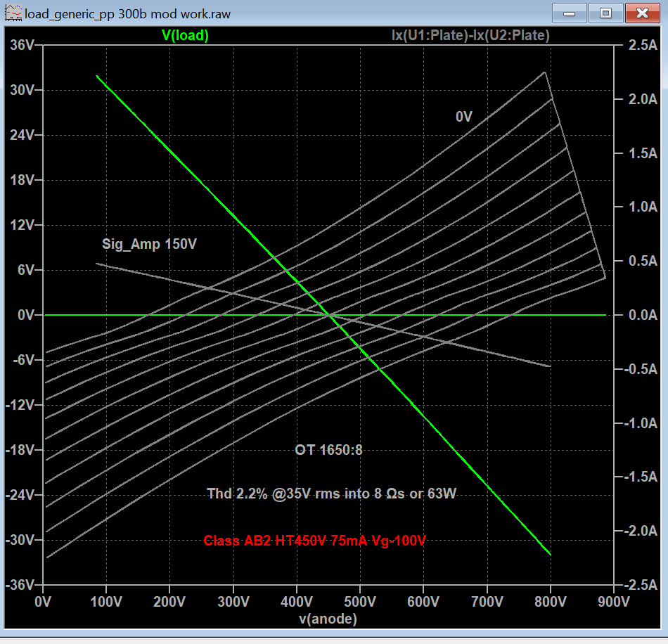Image resolution: width=668 pixels, height=644 pixels.
Task: Click the 400V horizontal axis tick label
Action: [x=297, y=602]
